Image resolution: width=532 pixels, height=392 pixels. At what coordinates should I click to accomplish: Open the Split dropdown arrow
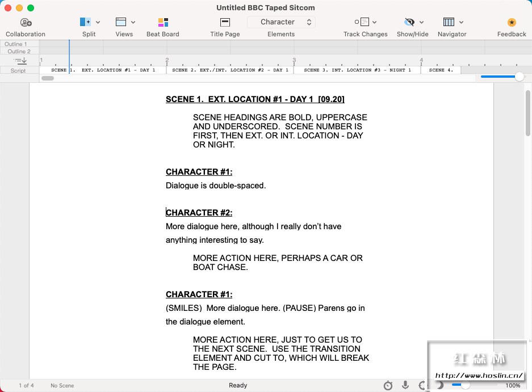[x=98, y=22]
